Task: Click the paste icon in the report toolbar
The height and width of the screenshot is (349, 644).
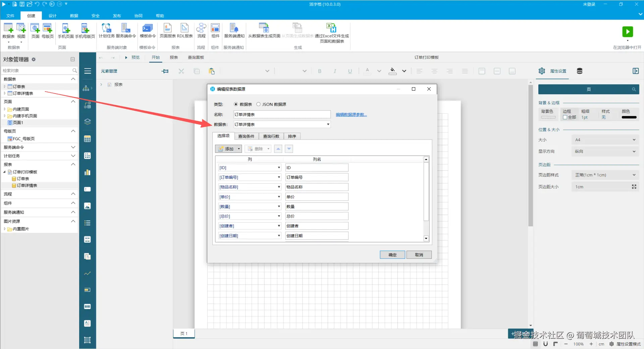Action: (x=212, y=71)
